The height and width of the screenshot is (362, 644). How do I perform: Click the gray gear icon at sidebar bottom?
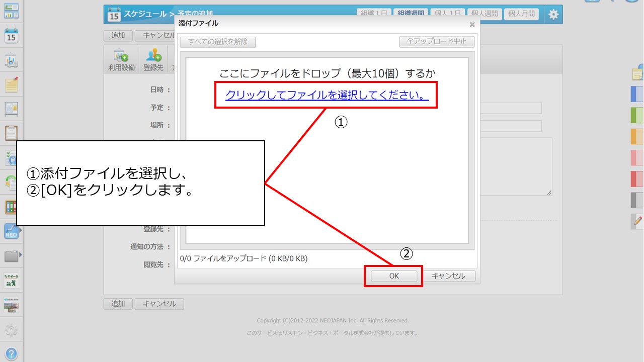[11, 330]
